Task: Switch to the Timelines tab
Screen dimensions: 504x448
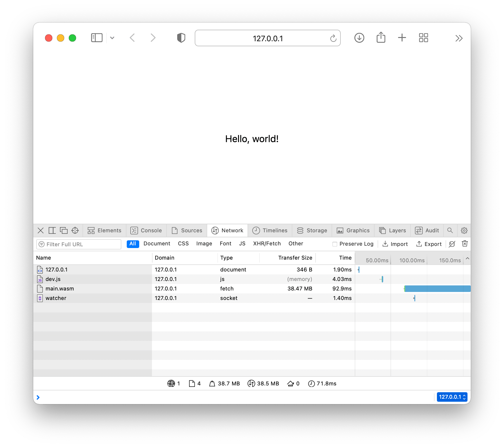Action: point(270,231)
